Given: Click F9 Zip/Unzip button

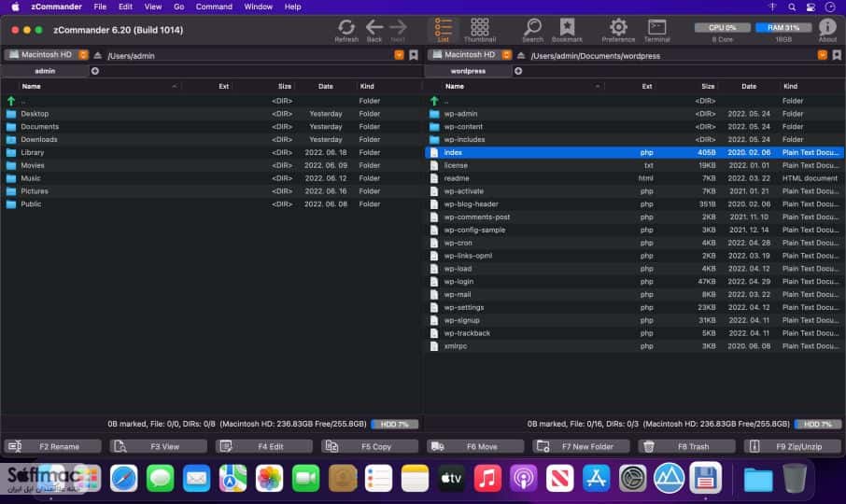Looking at the screenshot, I should pos(793,446).
